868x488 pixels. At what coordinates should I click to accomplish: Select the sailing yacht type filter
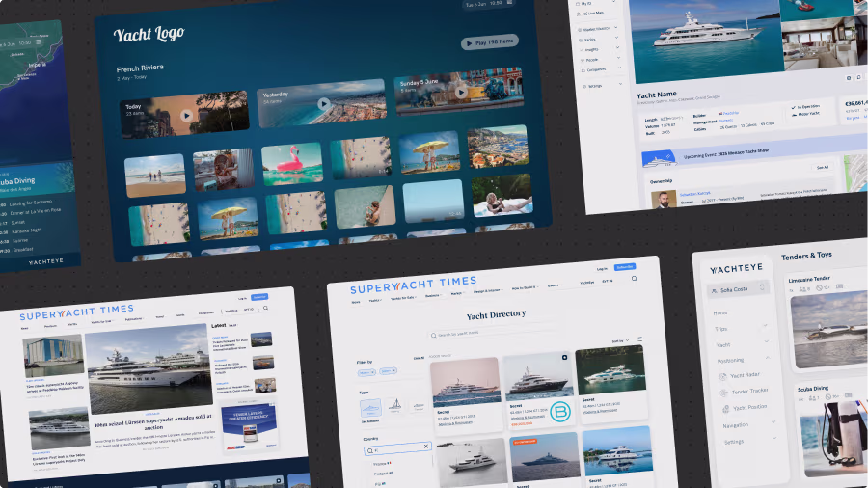394,405
